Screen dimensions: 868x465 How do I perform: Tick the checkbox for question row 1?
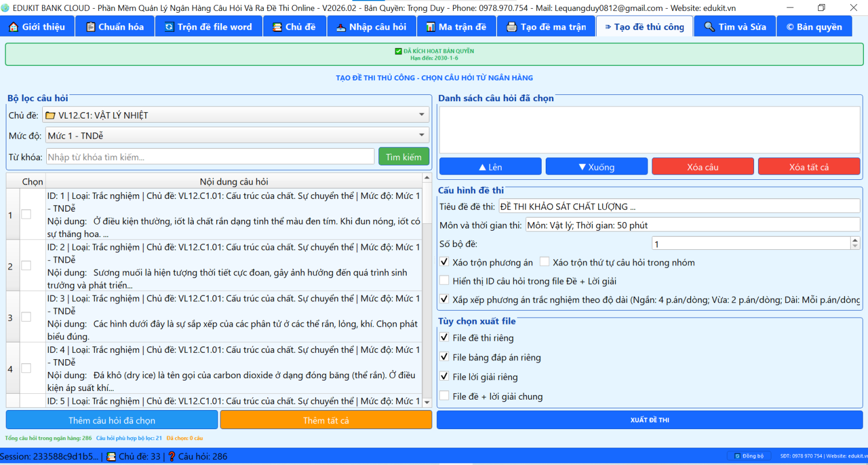pos(27,215)
